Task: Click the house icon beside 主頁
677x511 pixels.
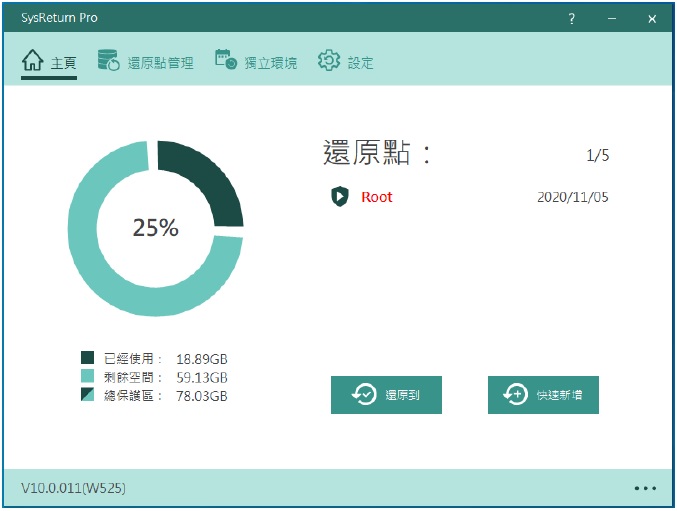Action: click(x=33, y=60)
